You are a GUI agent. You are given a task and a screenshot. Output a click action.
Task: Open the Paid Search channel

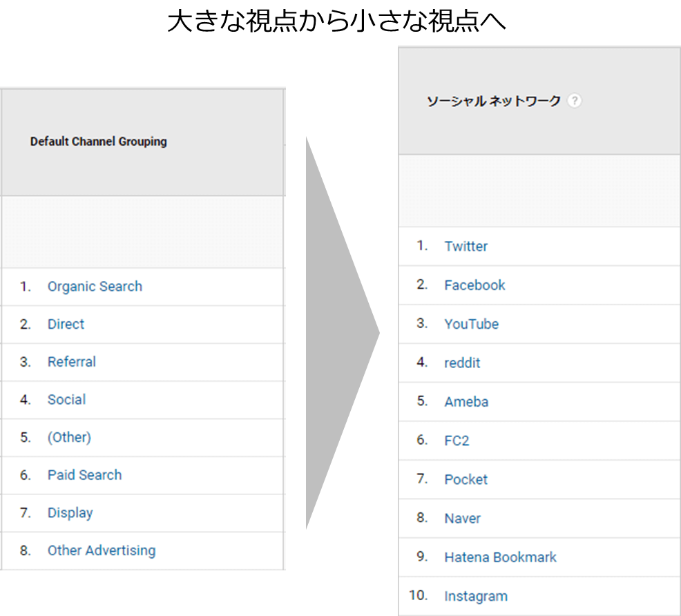tap(84, 475)
